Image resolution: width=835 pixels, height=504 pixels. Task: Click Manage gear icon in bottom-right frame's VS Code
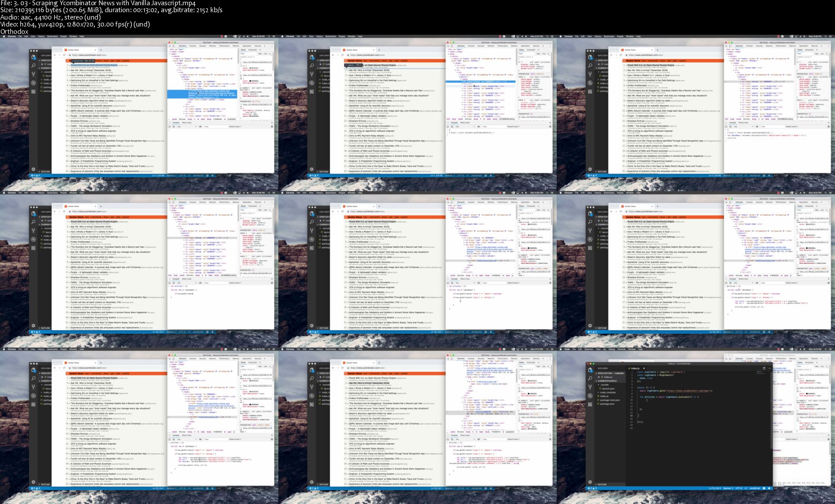point(590,481)
